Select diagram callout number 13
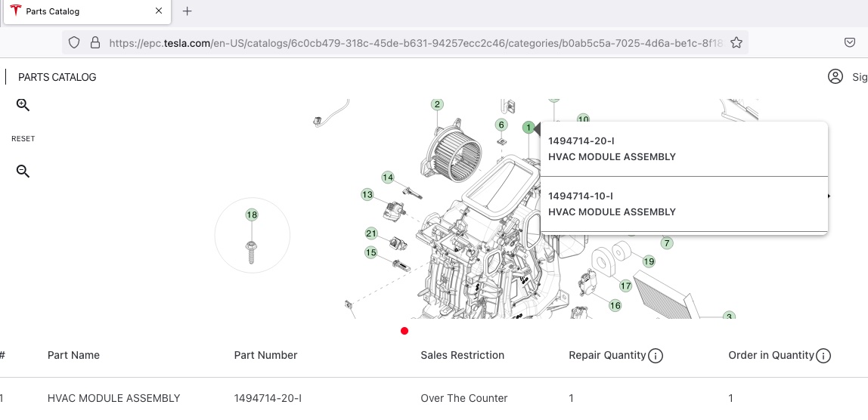The height and width of the screenshot is (420, 868). click(x=367, y=195)
